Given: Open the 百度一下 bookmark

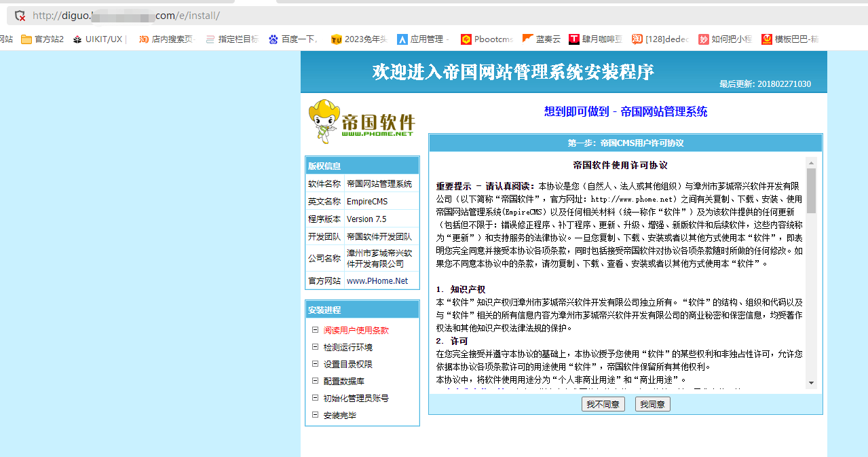Looking at the screenshot, I should 293,39.
